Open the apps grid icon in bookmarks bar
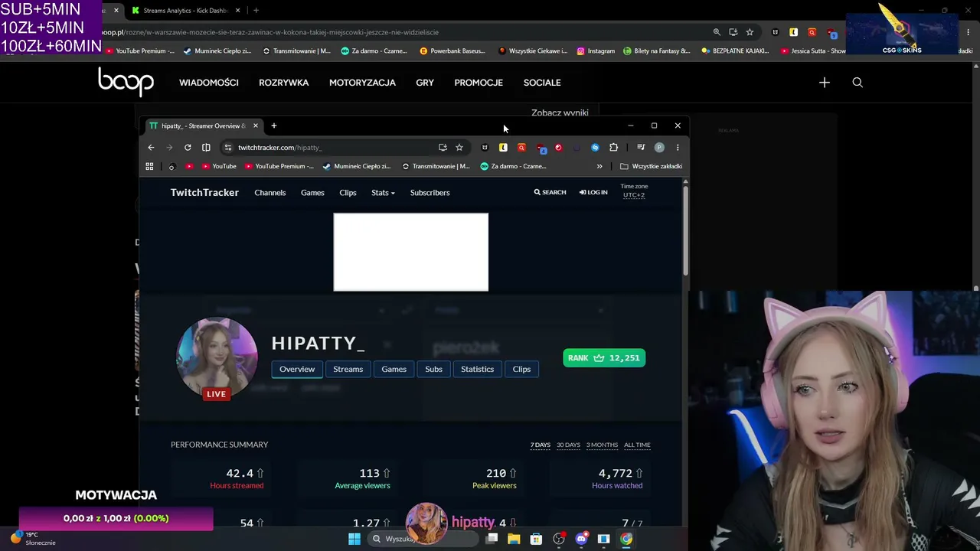This screenshot has height=551, width=980. coord(149,166)
